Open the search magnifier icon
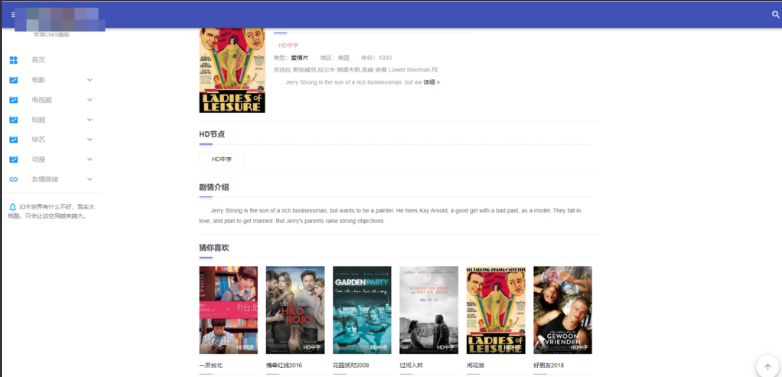 pos(776,15)
